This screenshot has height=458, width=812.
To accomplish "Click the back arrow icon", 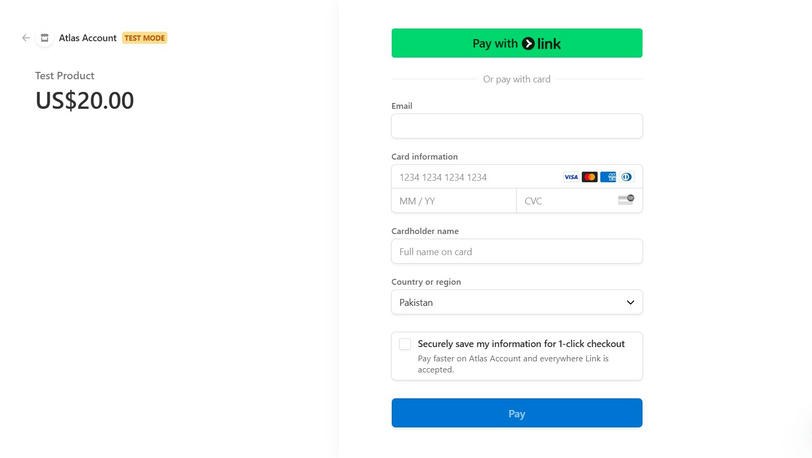I will click(x=26, y=38).
